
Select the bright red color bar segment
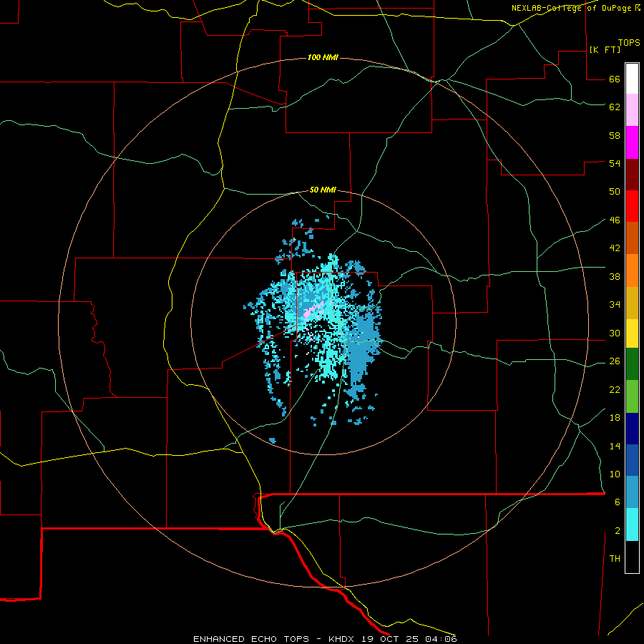632,206
